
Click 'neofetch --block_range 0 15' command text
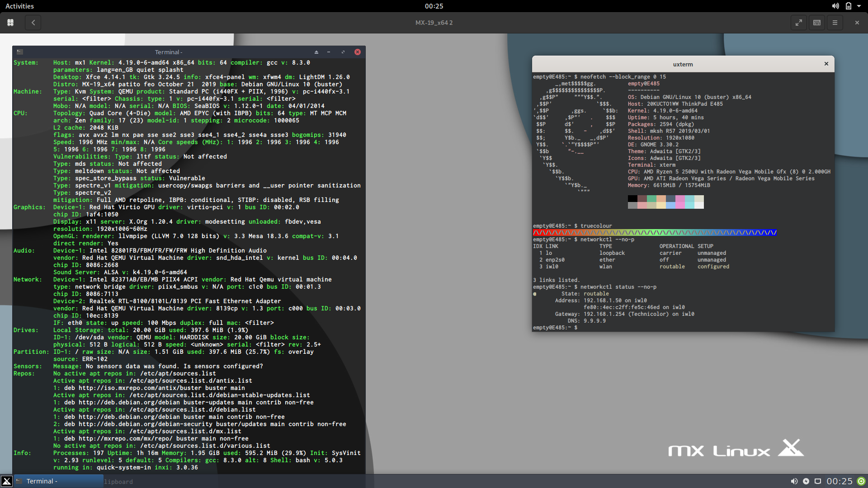tap(623, 77)
